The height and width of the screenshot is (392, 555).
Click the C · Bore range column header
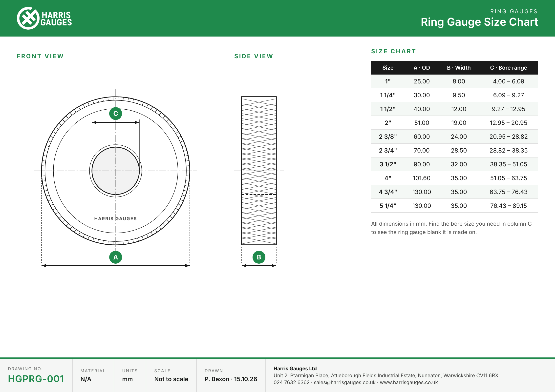(509, 68)
